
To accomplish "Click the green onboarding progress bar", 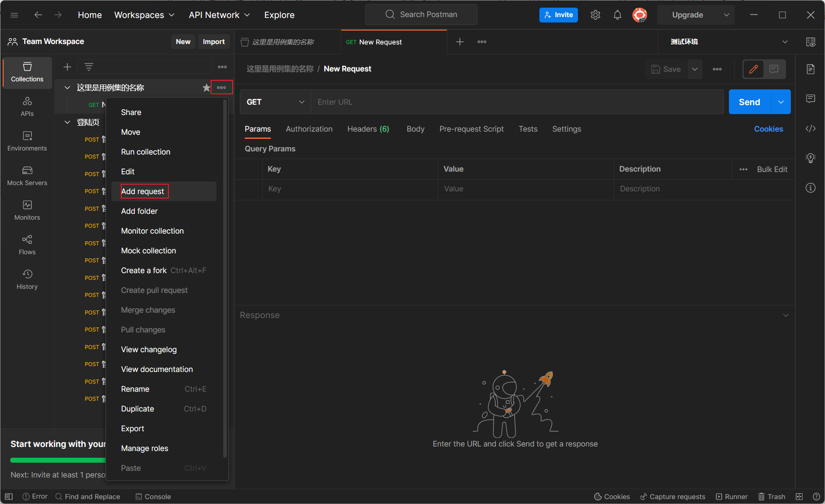I will (57, 460).
